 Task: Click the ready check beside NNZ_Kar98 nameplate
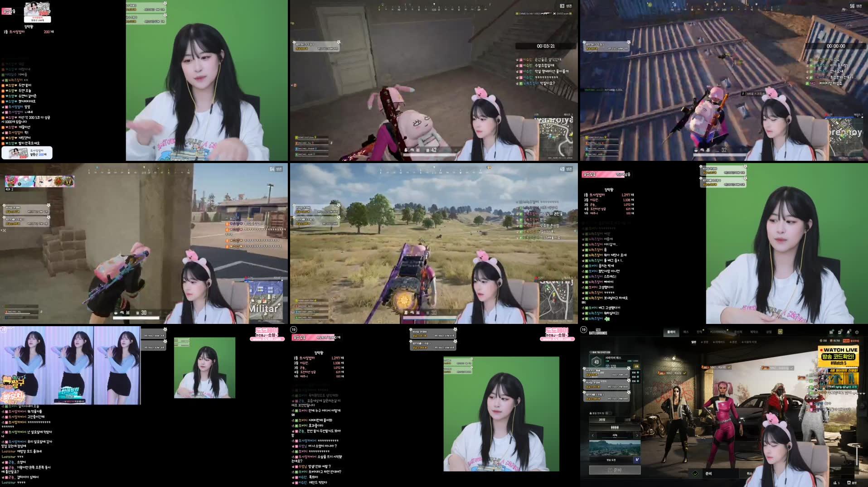tap(729, 367)
